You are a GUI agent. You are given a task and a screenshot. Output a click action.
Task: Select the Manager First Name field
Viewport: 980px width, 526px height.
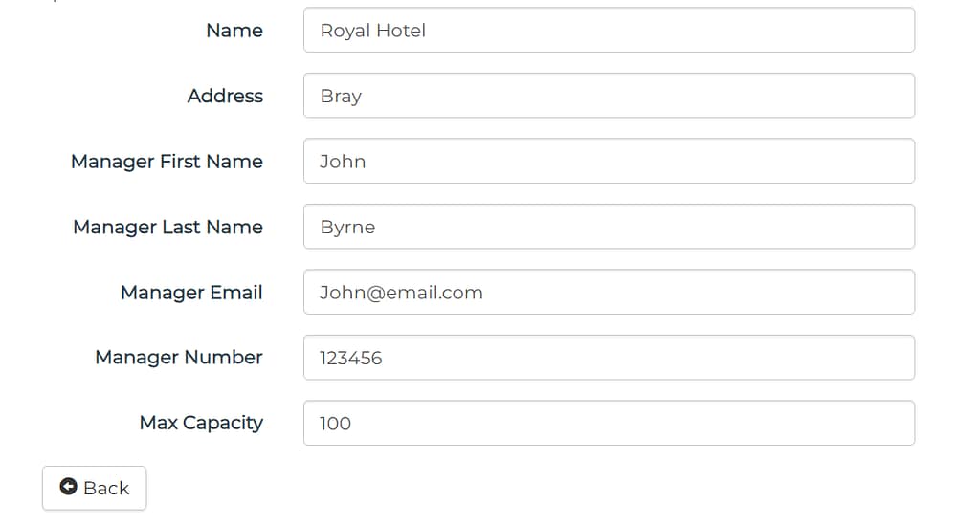point(609,161)
